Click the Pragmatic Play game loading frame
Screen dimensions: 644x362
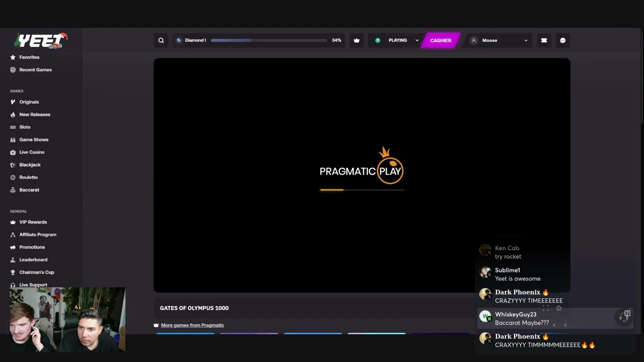point(362,175)
